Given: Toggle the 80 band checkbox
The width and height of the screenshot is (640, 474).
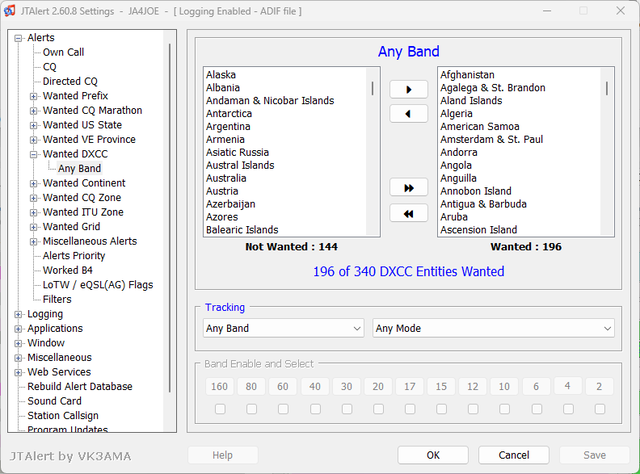Looking at the screenshot, I should pos(251,409).
